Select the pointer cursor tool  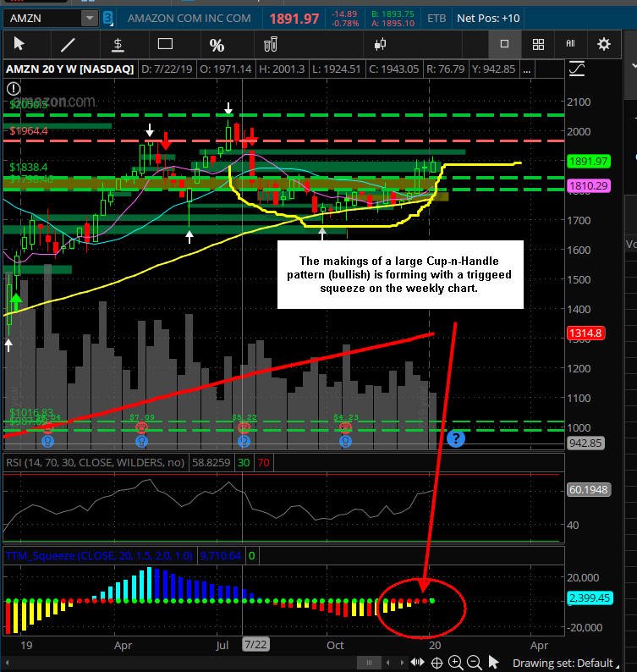tap(19, 44)
